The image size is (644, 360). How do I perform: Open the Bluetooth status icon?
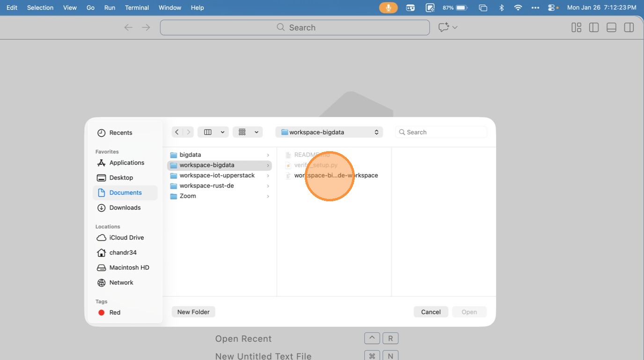[501, 7]
